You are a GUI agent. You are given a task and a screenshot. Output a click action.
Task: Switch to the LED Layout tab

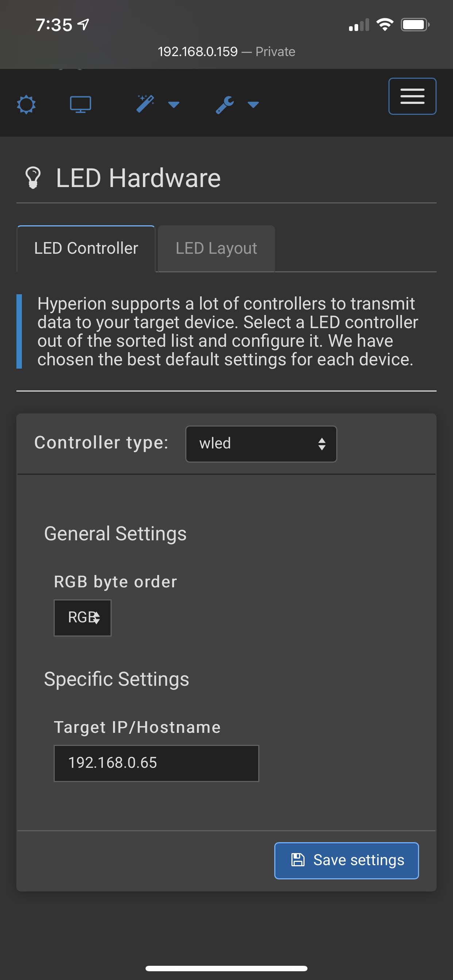(216, 248)
